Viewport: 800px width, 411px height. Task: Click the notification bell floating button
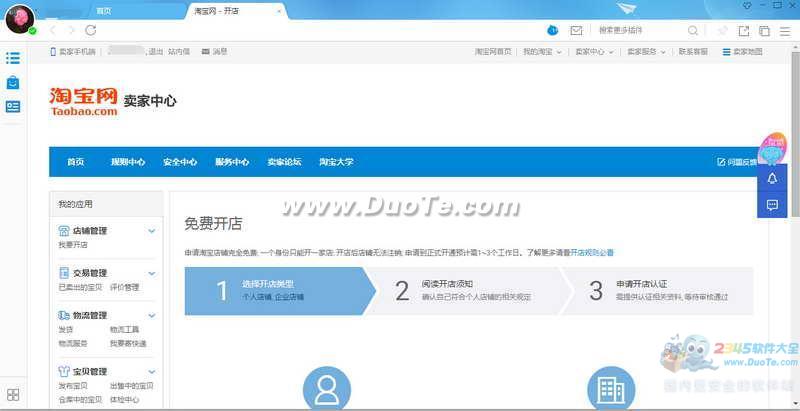point(772,178)
